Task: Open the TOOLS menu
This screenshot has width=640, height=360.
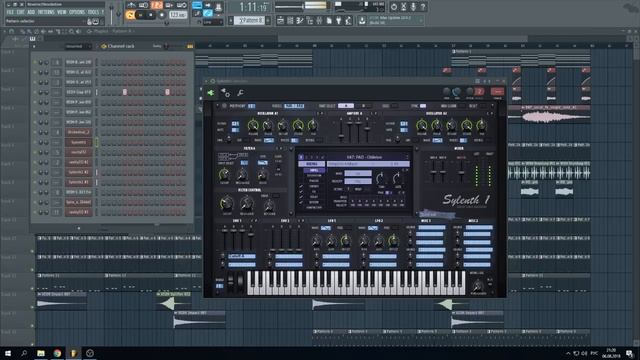Action: [x=94, y=13]
